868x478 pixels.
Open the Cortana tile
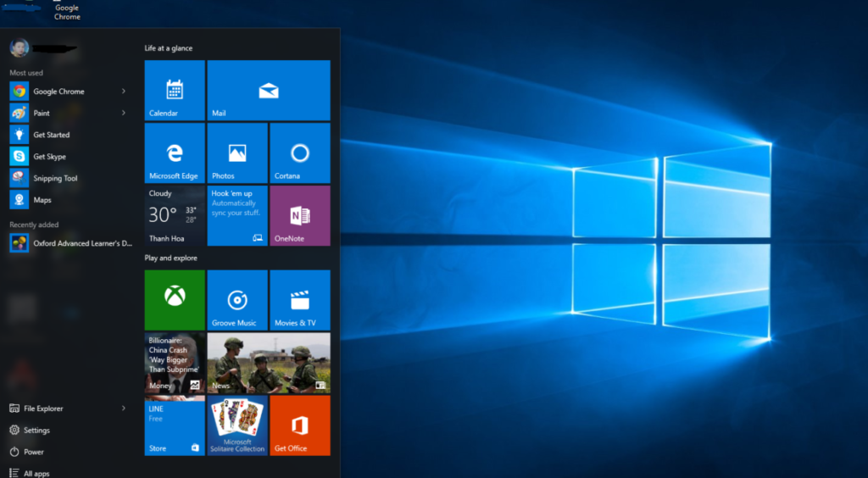(300, 153)
